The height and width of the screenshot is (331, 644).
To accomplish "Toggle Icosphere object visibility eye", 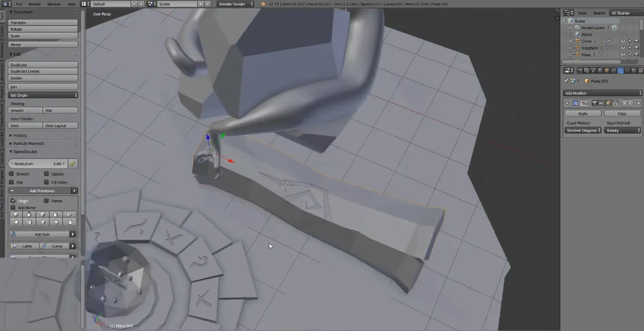I will pyautogui.click(x=623, y=48).
